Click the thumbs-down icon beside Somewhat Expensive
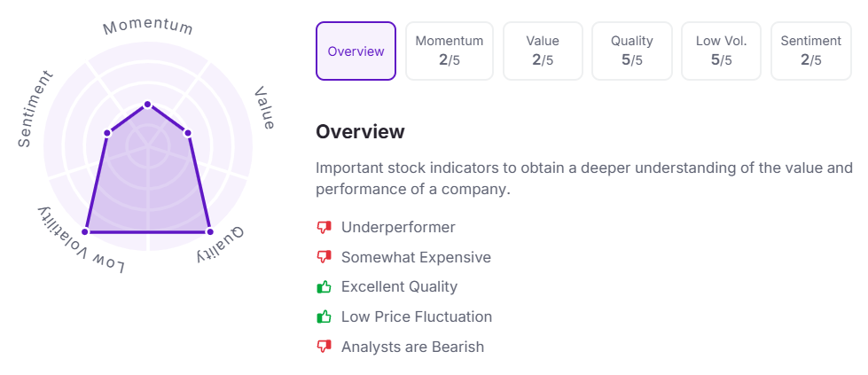Image resolution: width=868 pixels, height=375 pixels. click(x=324, y=258)
